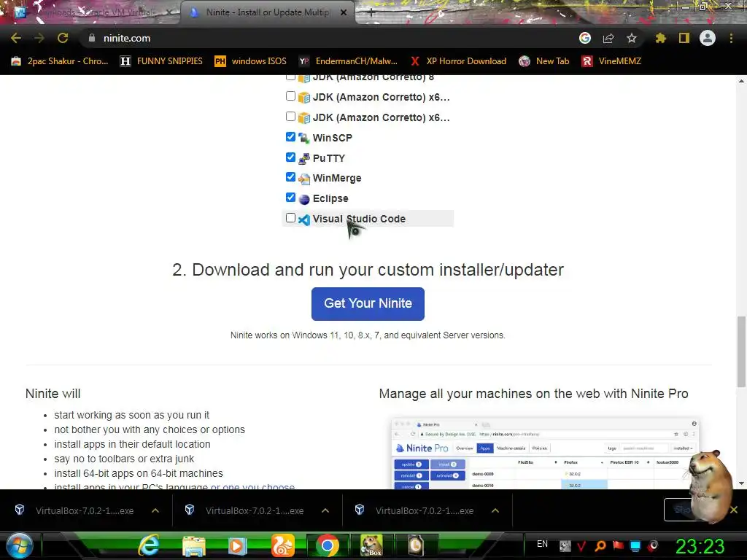Open a new browser tab
This screenshot has height=560, width=747.
pyautogui.click(x=371, y=13)
